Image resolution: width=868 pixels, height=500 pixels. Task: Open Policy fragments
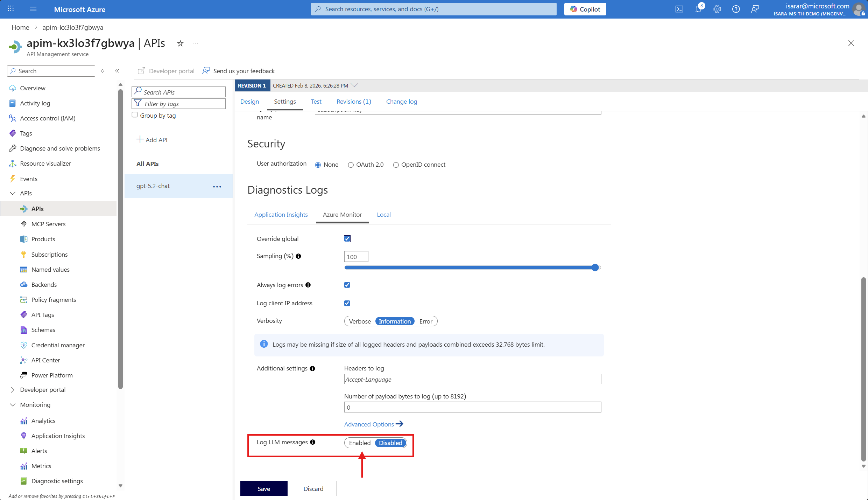click(54, 299)
